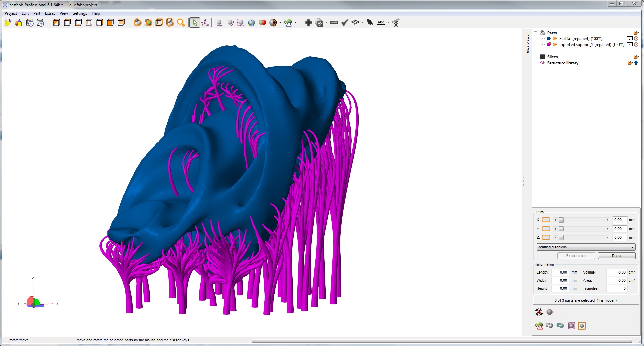Toggle the X cut plane orange box
The image size is (644, 346).
tap(546, 220)
